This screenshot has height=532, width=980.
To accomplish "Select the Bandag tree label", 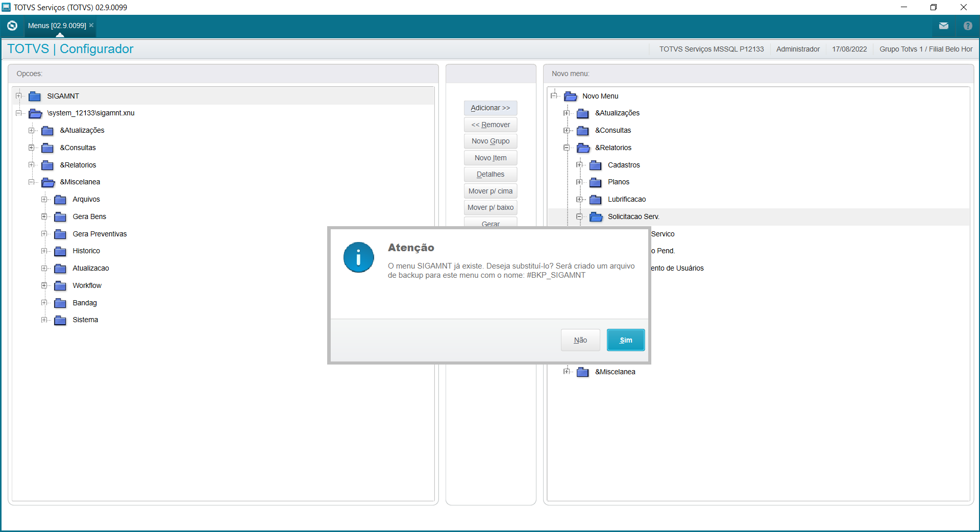I will point(85,303).
